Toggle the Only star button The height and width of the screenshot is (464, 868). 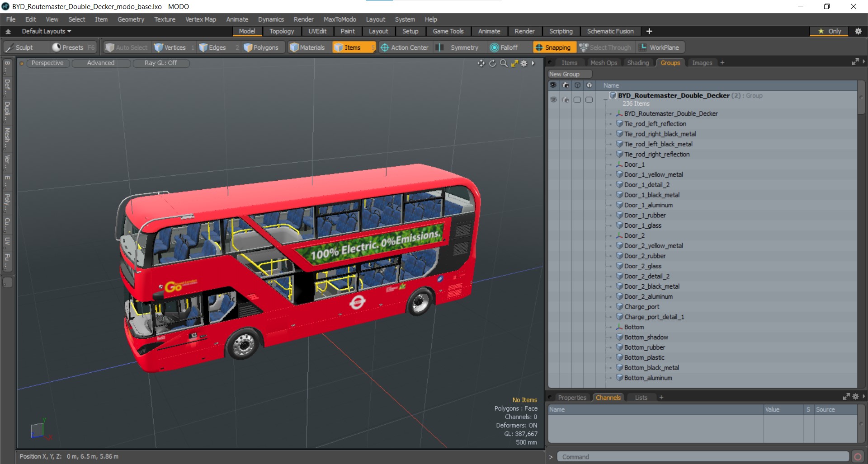coord(830,31)
